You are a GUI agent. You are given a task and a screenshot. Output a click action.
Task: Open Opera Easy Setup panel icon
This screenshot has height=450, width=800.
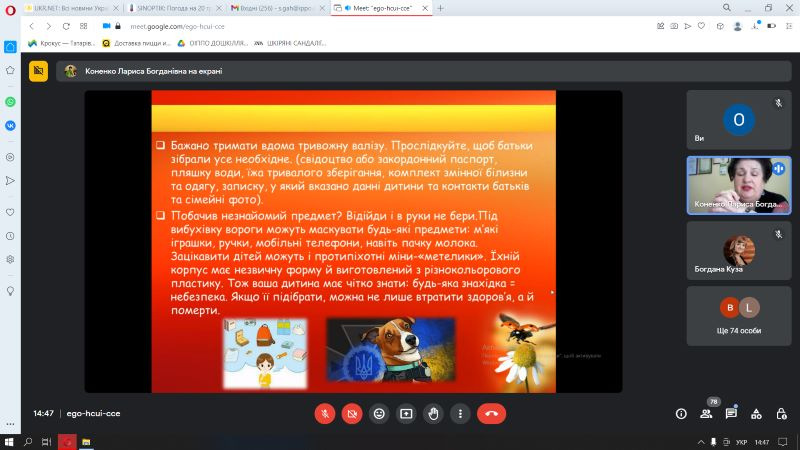pyautogui.click(x=789, y=26)
